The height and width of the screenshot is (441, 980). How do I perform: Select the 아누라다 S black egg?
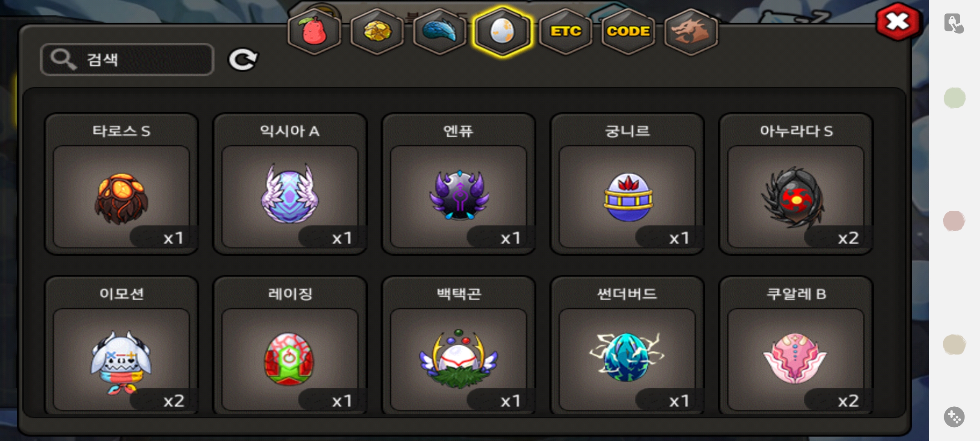coord(796,184)
